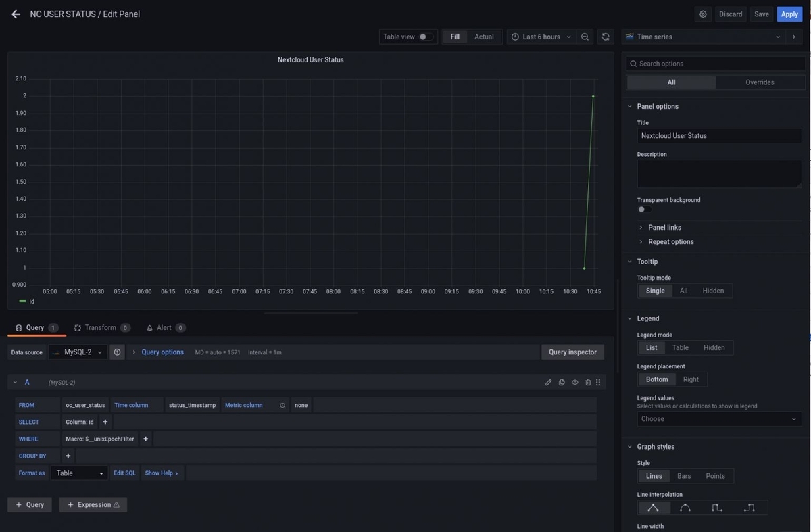Viewport: 811px width, 532px height.
Task: Click the Apply button
Action: tap(789, 14)
